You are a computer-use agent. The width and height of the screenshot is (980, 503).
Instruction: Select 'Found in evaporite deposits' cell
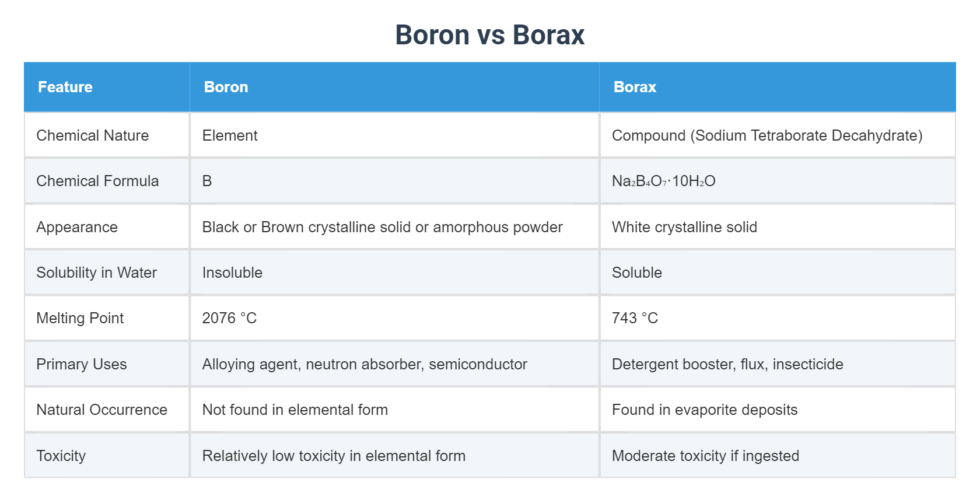pos(705,410)
